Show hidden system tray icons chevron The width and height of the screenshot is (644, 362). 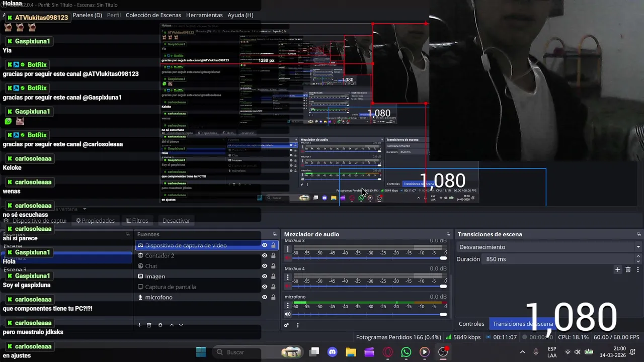(522, 352)
